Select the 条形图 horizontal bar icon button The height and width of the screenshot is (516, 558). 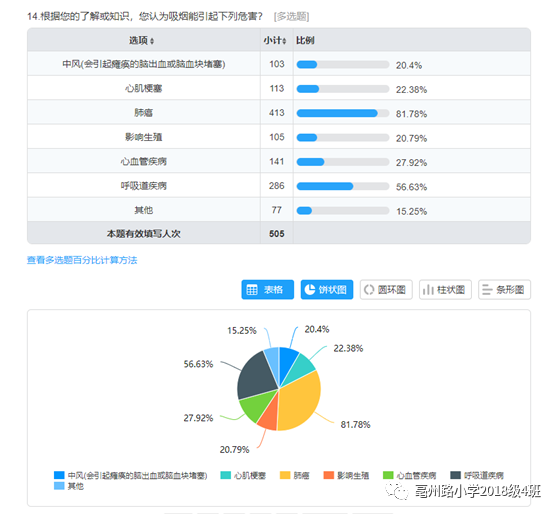coord(504,290)
